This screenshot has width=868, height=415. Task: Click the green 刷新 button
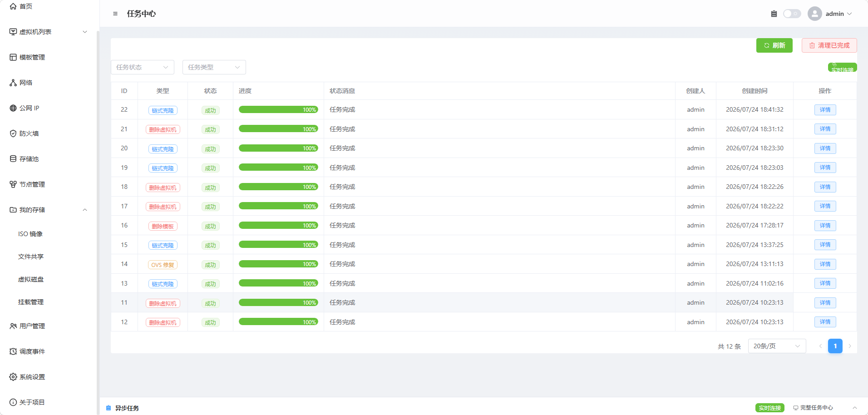coord(774,45)
